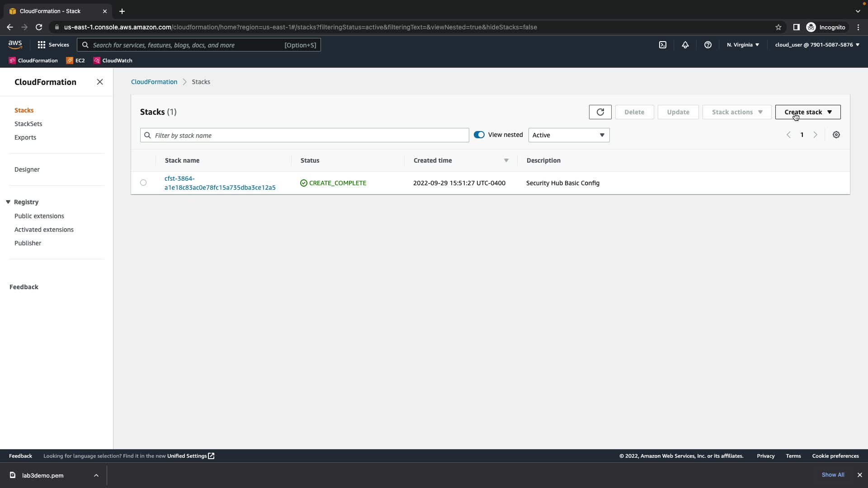Open the Services grid menu
The height and width of the screenshot is (488, 868).
point(53,45)
